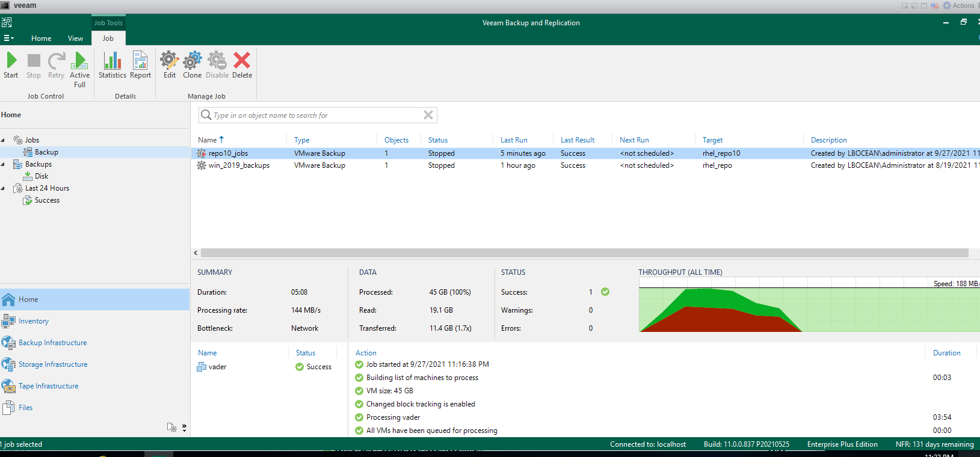Clone the selected job
The image size is (980, 457).
pyautogui.click(x=192, y=65)
